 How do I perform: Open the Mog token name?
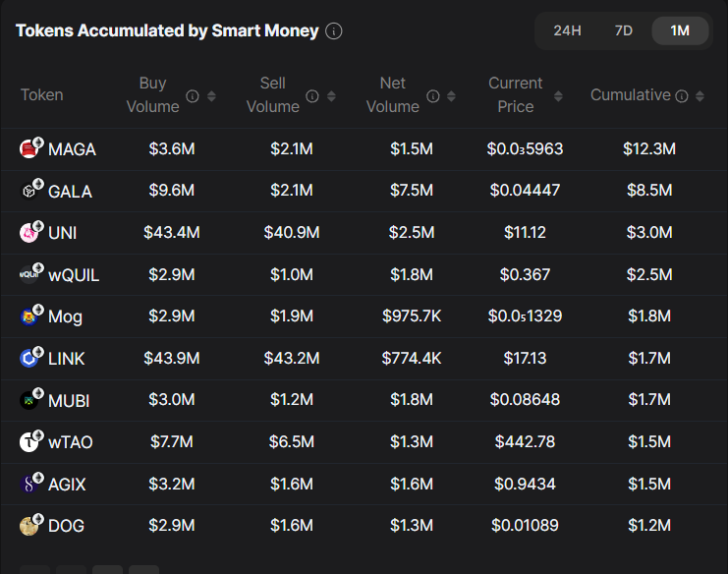click(66, 316)
